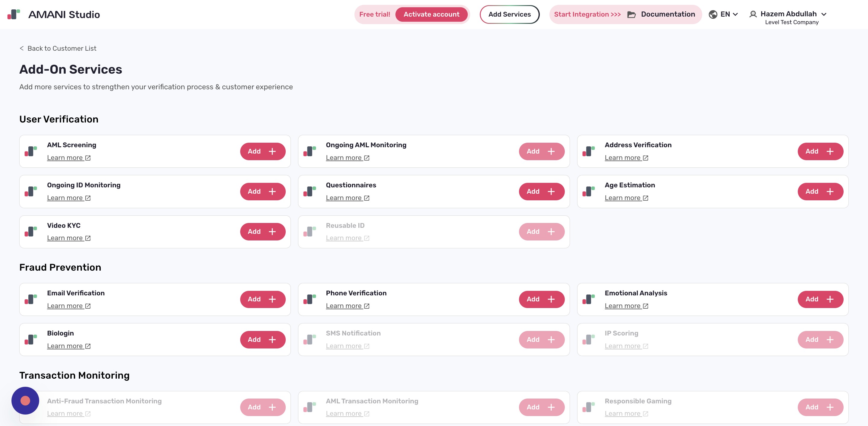Screen dimensions: 868x426
Task: Click the AMANI Studio logo icon
Action: (14, 14)
